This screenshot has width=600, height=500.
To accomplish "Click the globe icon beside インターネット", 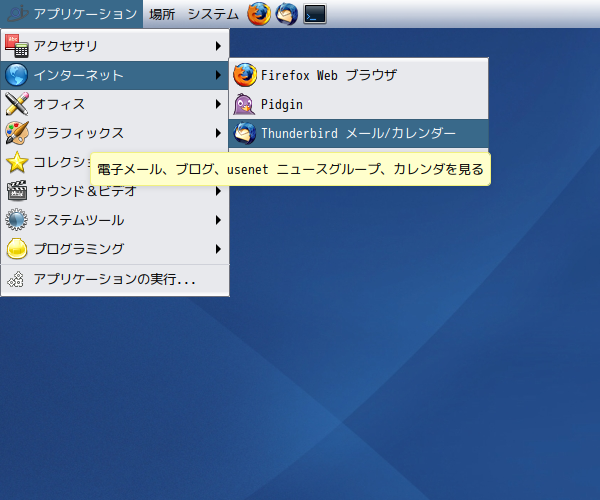I will [16, 75].
